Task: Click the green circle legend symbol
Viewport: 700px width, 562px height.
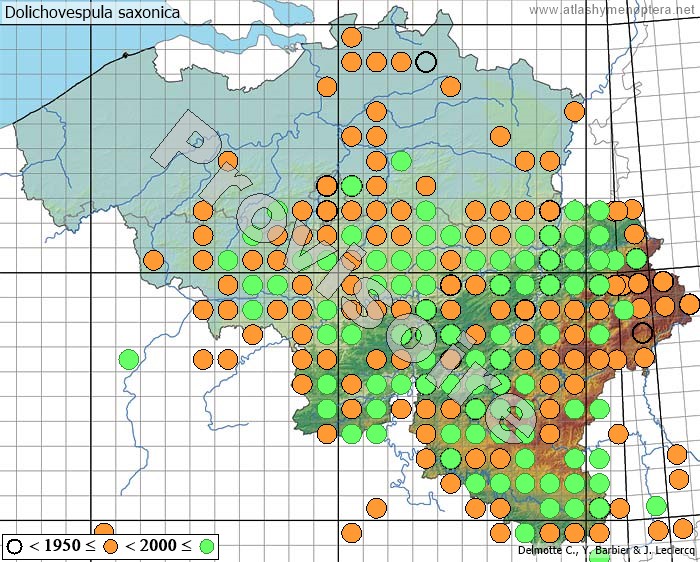Action: [x=207, y=546]
